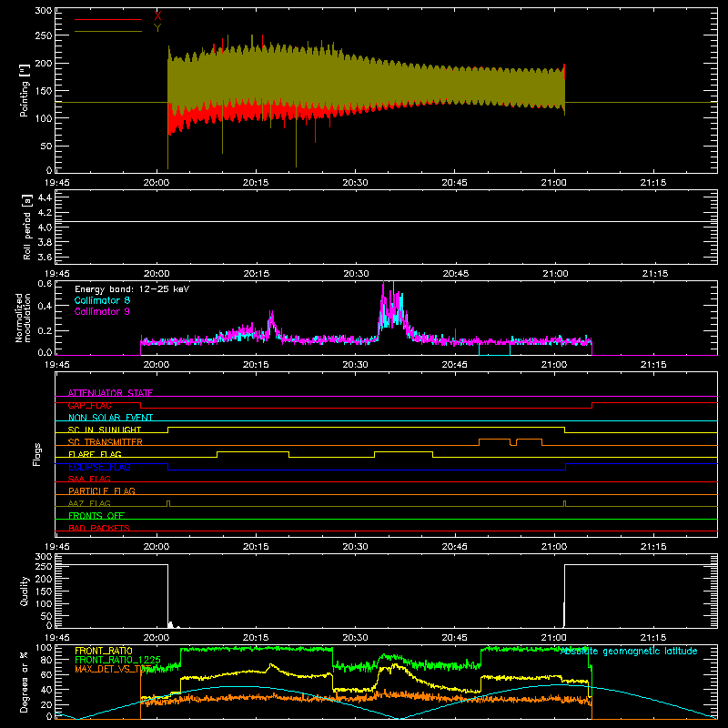This screenshot has width=728, height=728.
Task: Click the NON_SOLAR_EVENT flag label
Action: point(110,418)
